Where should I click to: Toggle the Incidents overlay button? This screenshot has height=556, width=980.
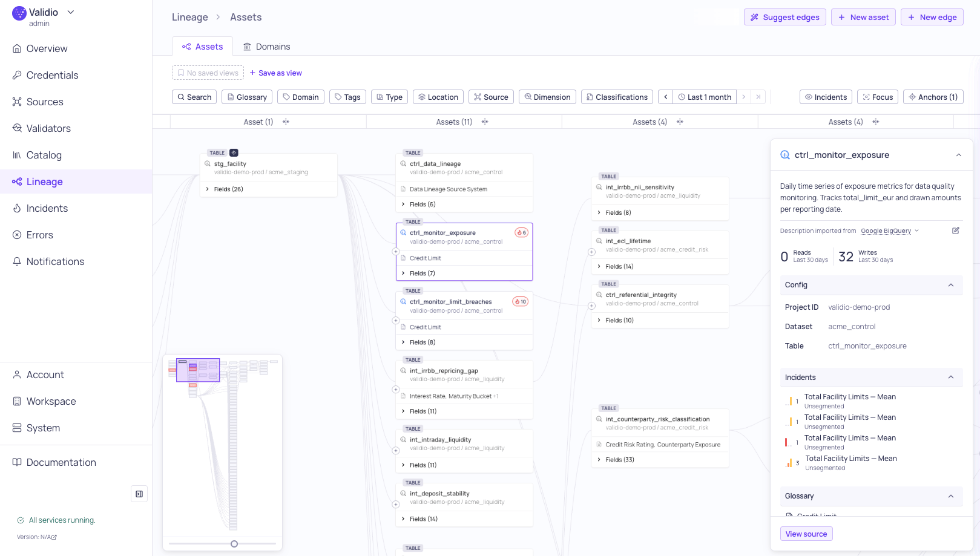point(826,97)
